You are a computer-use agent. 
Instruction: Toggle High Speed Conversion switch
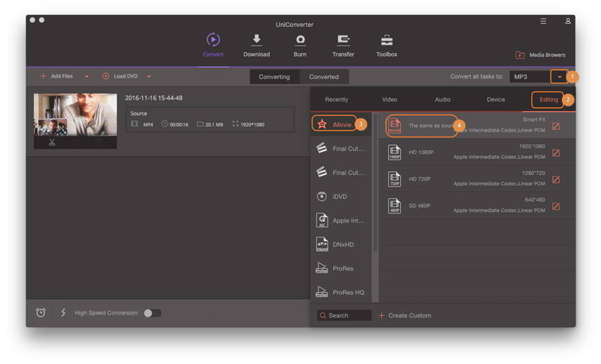tap(152, 313)
